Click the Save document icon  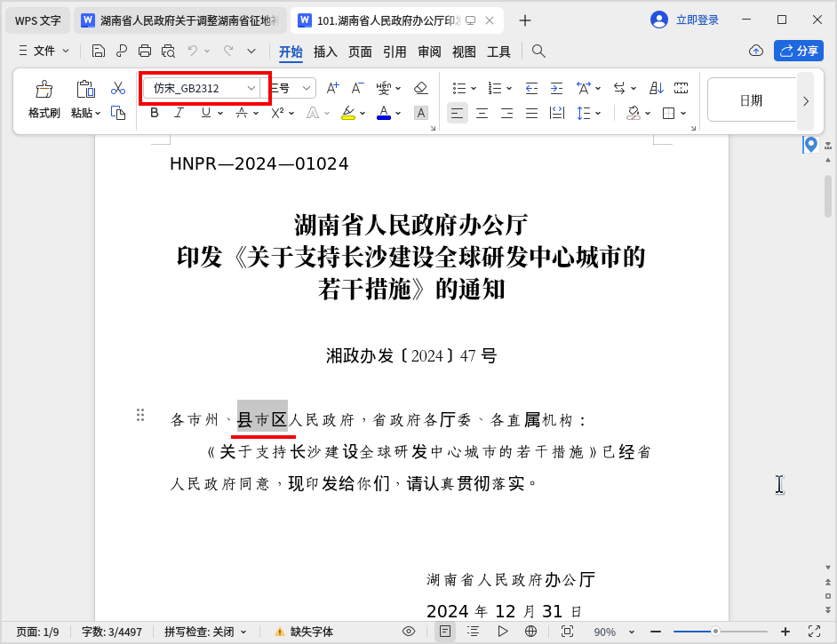click(99, 52)
